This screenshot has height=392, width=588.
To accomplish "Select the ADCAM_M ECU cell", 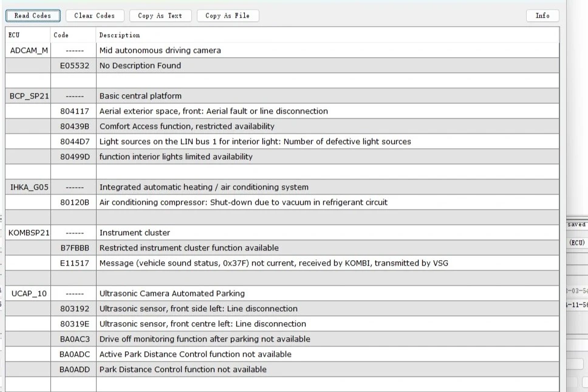I will 29,50.
